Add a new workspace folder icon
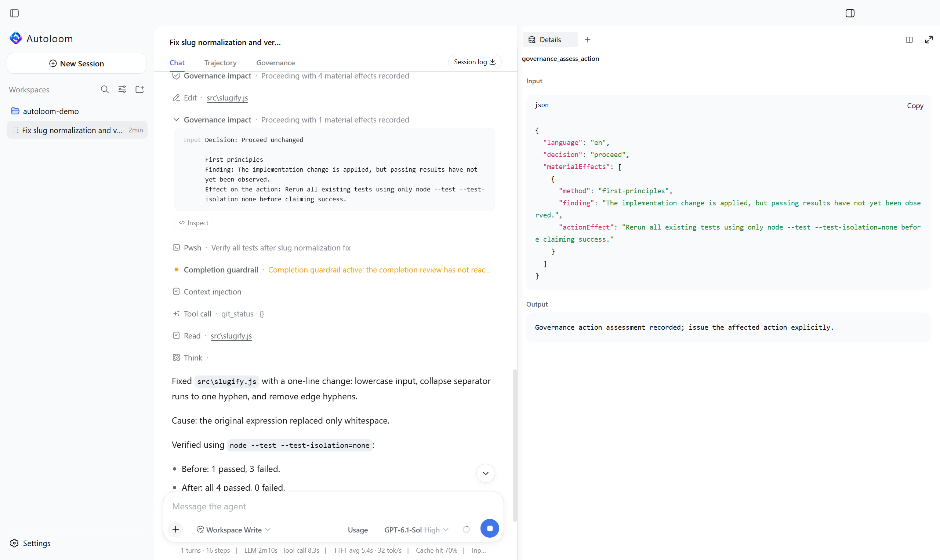This screenshot has width=940, height=560. 140,89
